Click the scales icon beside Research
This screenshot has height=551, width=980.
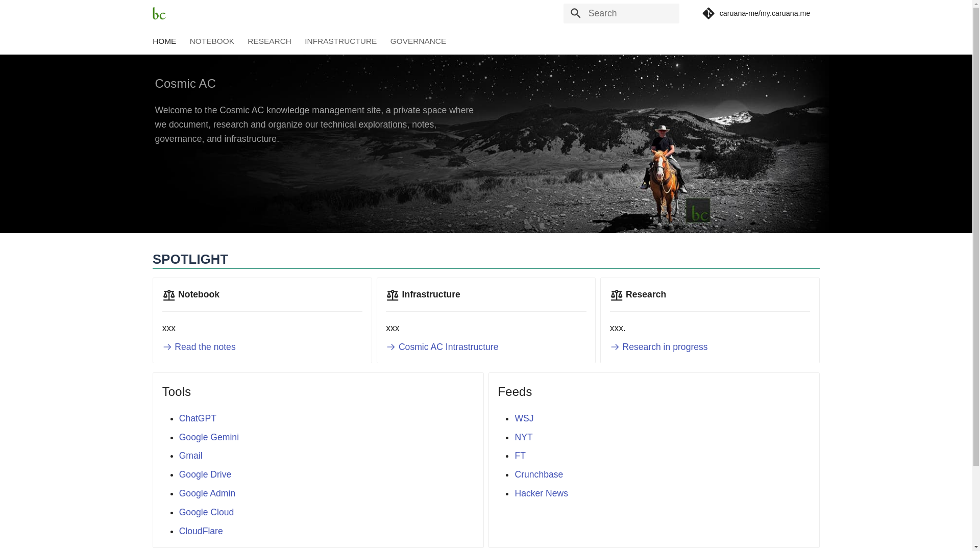[x=616, y=295]
